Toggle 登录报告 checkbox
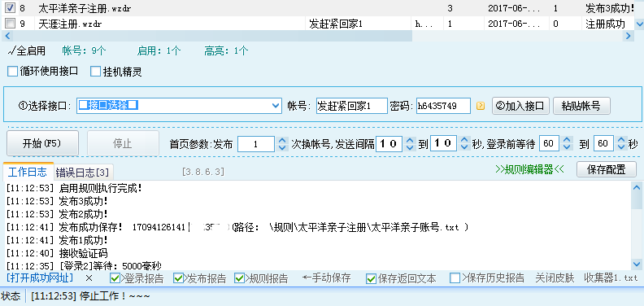The height and width of the screenshot is (306, 644). coord(115,278)
